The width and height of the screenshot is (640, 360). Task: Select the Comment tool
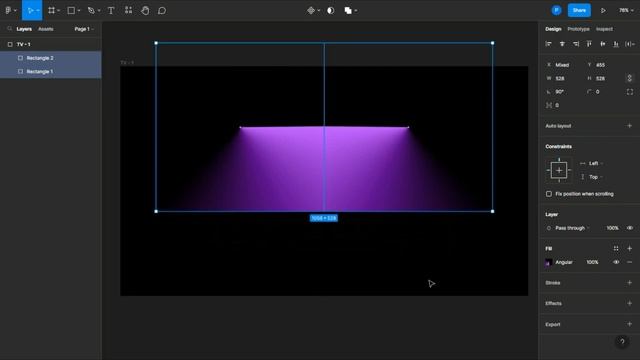click(162, 11)
